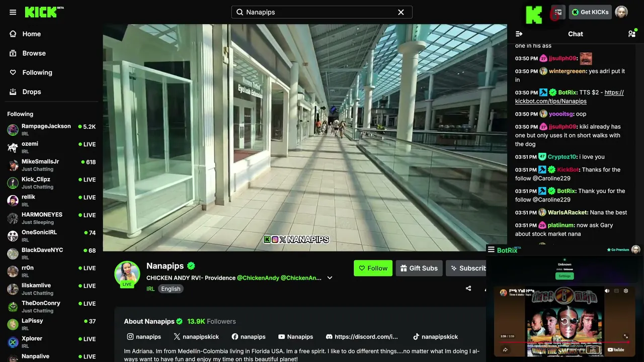
Task: Click username wintergreeen in chat
Action: [568, 71]
